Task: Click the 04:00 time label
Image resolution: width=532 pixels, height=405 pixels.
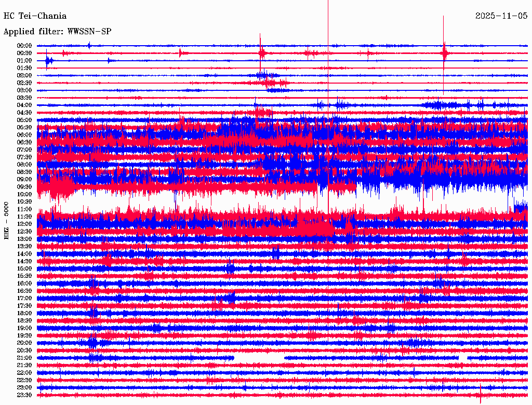Action: (24, 105)
